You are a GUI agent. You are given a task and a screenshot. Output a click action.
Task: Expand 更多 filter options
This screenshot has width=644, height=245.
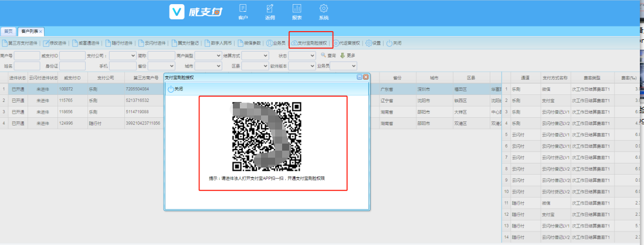pyautogui.click(x=348, y=55)
